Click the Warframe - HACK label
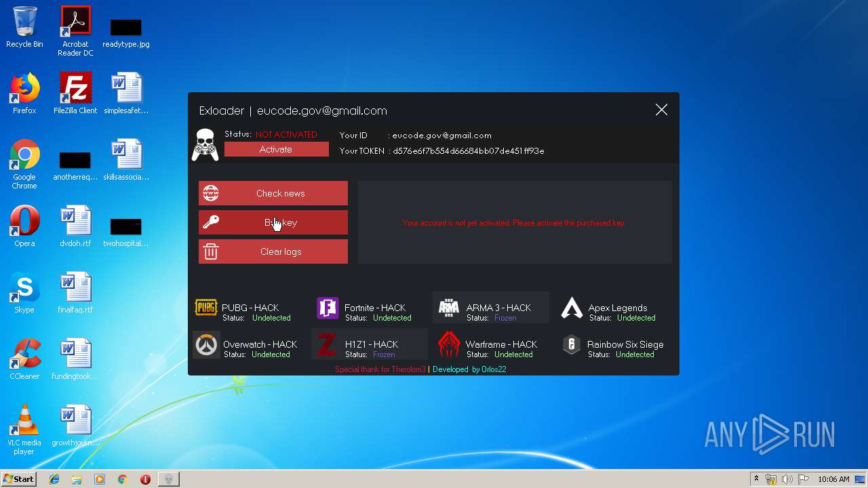 tap(501, 344)
